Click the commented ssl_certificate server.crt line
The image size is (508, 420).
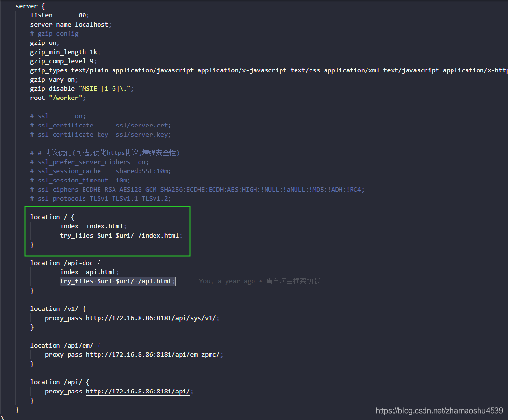101,126
